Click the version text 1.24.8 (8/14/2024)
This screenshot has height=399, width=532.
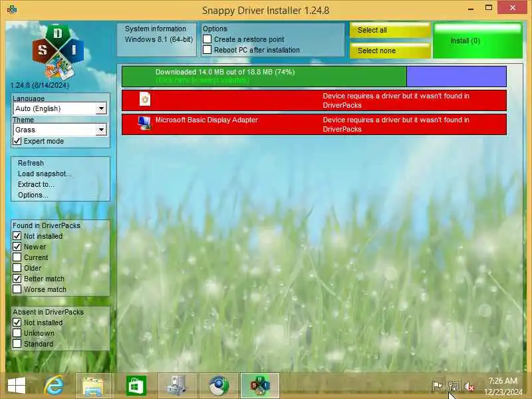[40, 85]
